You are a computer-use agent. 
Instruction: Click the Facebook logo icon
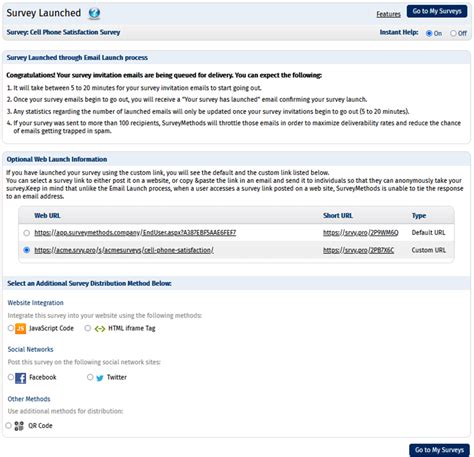point(21,378)
